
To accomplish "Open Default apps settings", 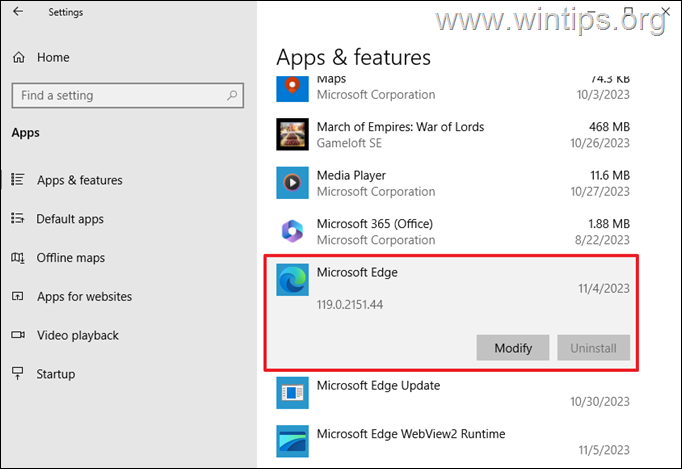I will 70,219.
